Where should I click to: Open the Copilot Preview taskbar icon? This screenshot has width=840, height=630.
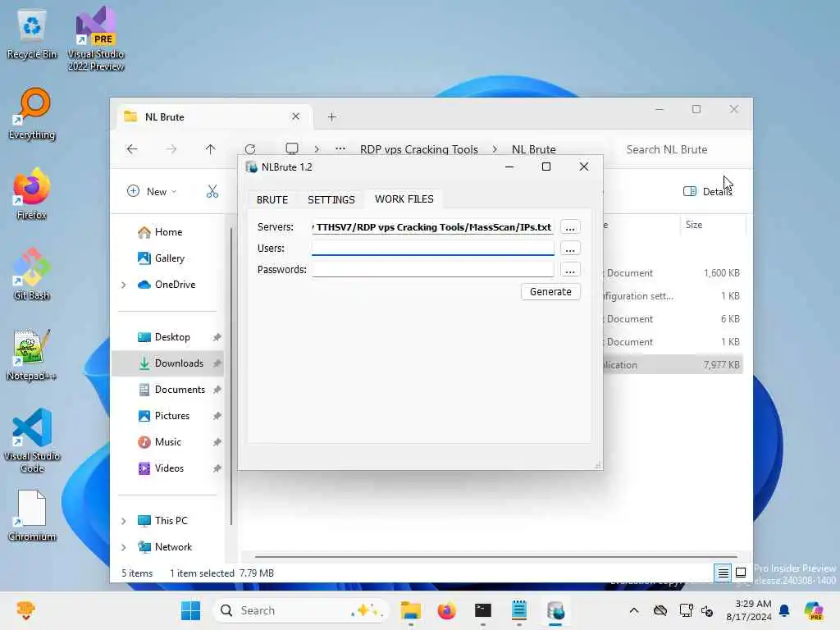(814, 610)
